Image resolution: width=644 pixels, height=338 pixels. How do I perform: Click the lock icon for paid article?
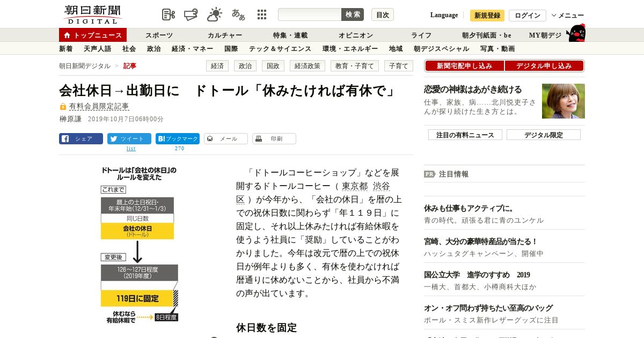(63, 107)
